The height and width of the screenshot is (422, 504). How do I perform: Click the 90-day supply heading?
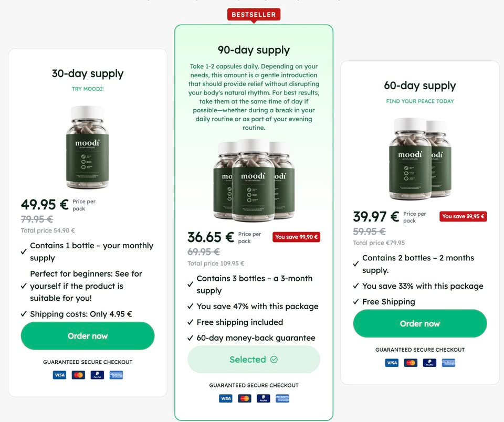pos(254,50)
